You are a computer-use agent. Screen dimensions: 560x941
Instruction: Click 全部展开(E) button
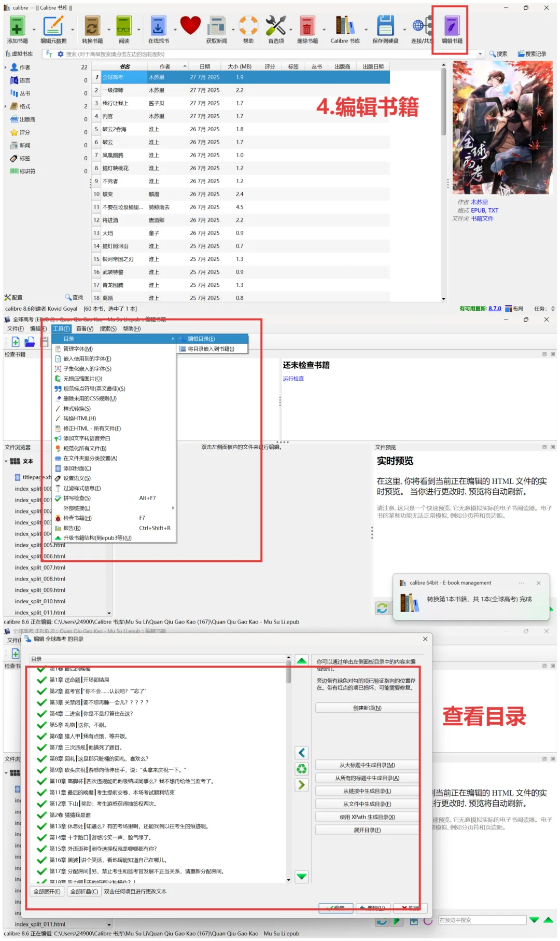click(47, 892)
